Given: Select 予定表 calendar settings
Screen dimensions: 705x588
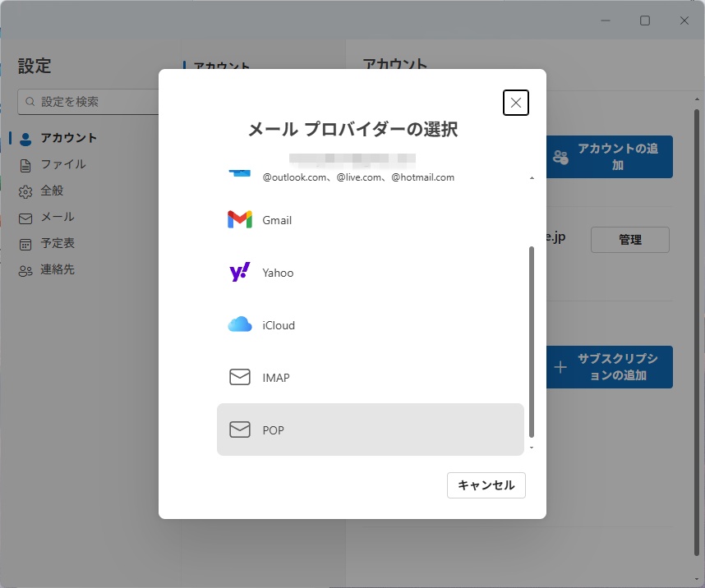Looking at the screenshot, I should click(58, 243).
